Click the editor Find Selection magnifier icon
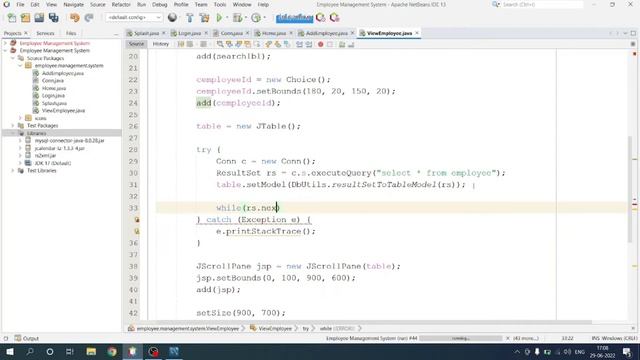The height and width of the screenshot is (360, 640). tap(220, 44)
